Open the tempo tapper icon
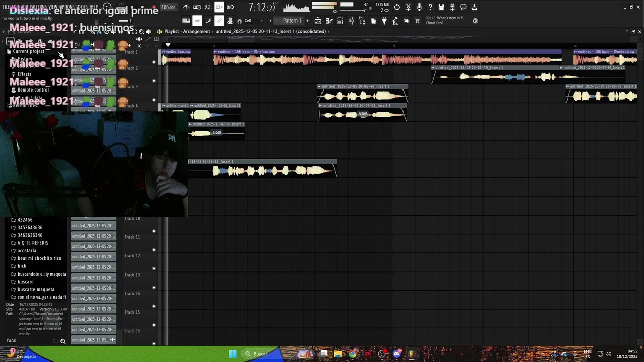 [395, 21]
